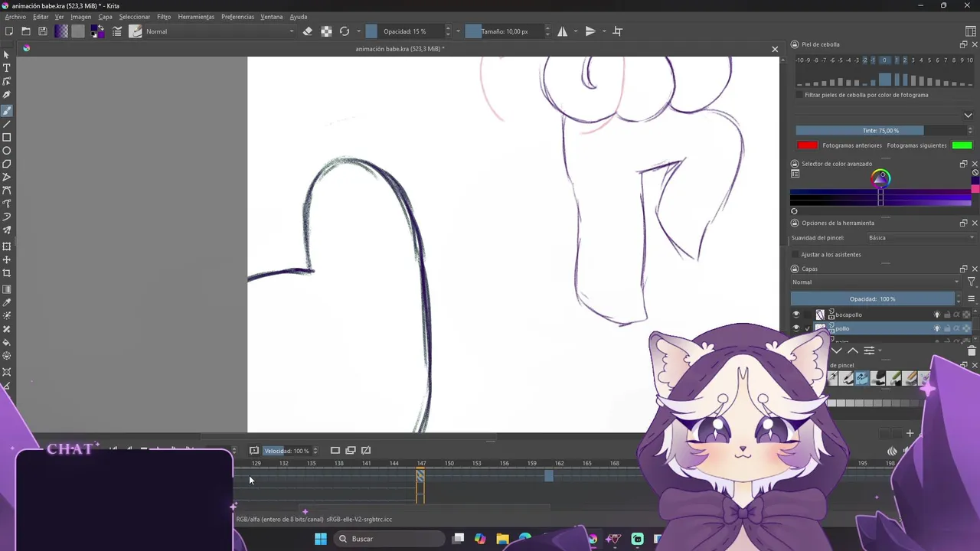Adjust the Tinte 75% slider
Screen dimensions: 980x551
click(880, 131)
